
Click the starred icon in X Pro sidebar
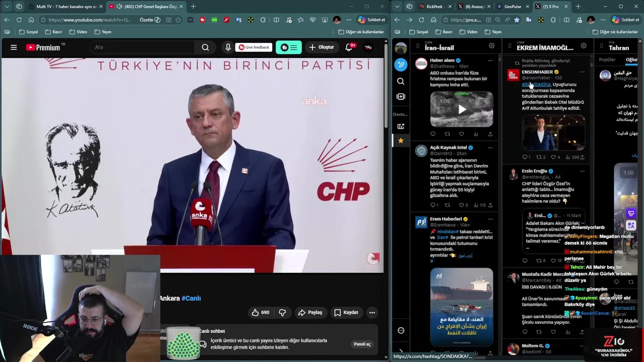pos(400,141)
